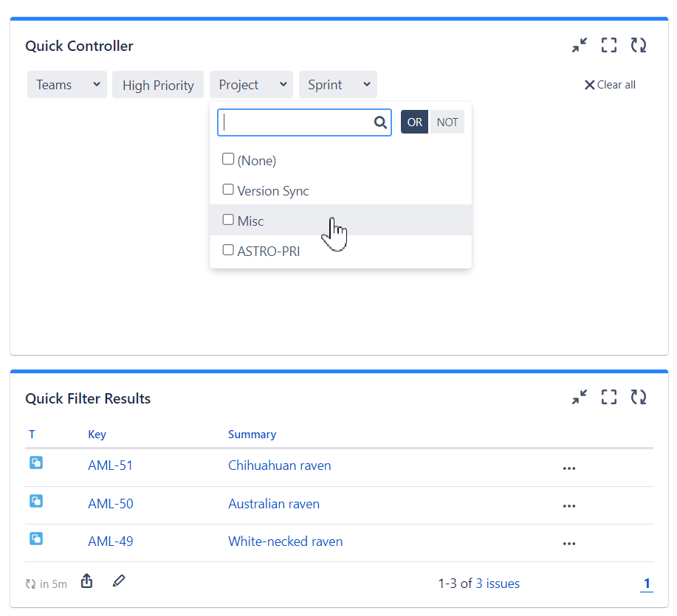The width and height of the screenshot is (677, 616).
Task: Open issue AML-49 White-necked raven
Action: pyautogui.click(x=285, y=541)
